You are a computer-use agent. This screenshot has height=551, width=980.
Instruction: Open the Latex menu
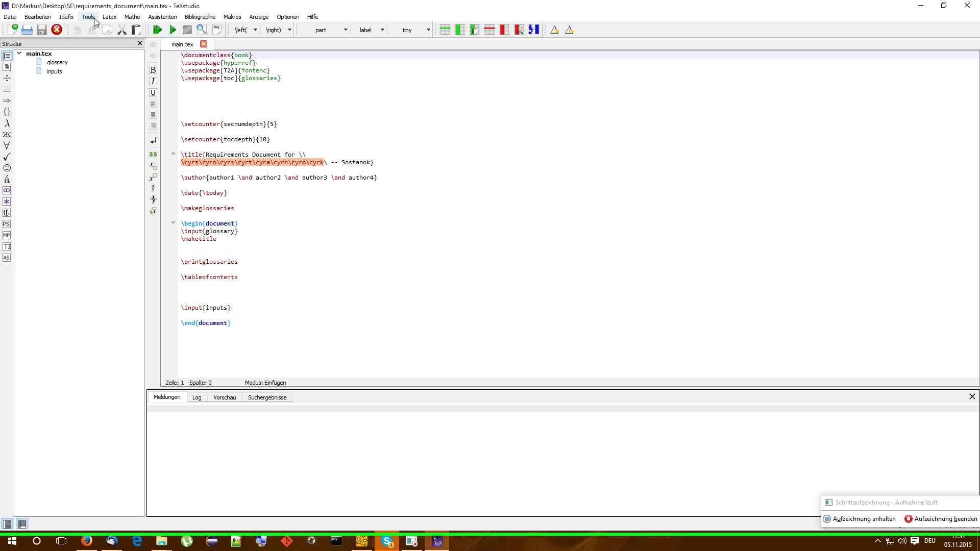tap(109, 17)
